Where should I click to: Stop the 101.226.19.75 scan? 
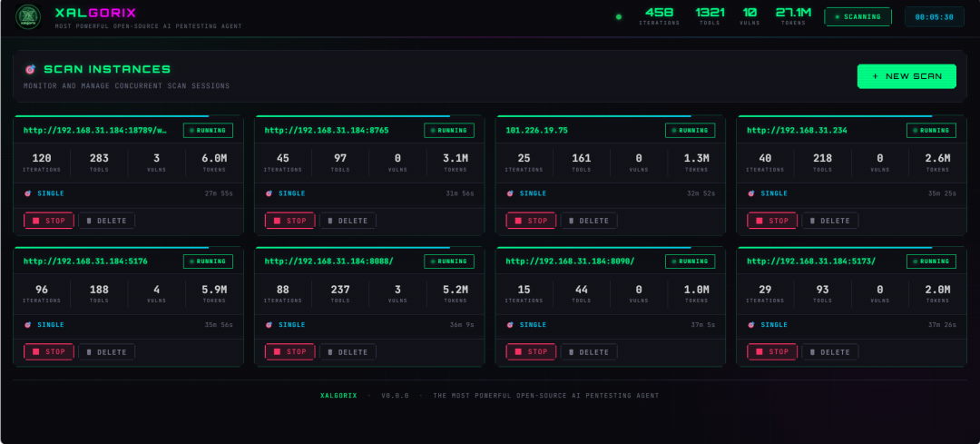(531, 221)
